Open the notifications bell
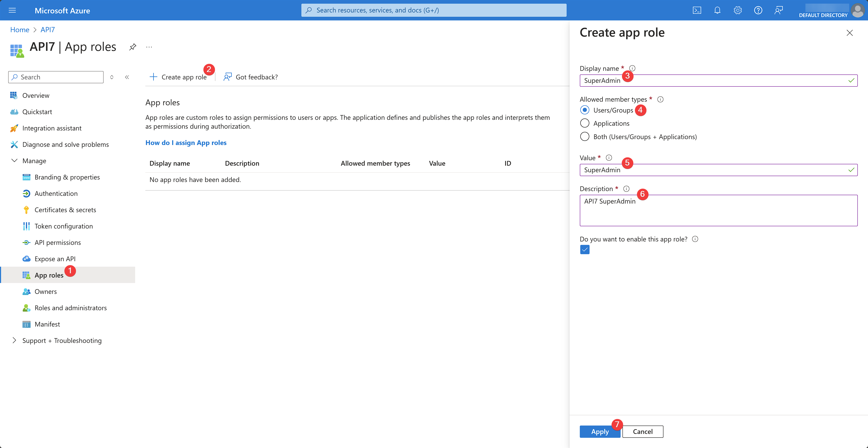Screen dimensions: 868x448 (x=717, y=10)
